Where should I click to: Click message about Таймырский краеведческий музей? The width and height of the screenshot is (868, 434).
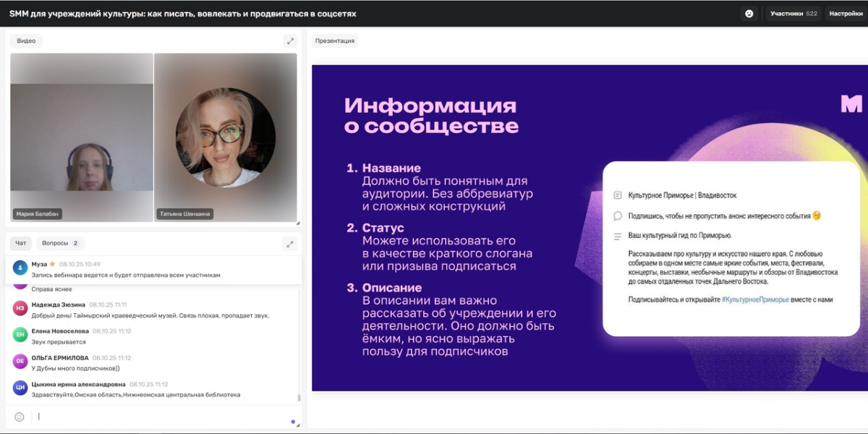point(150,315)
